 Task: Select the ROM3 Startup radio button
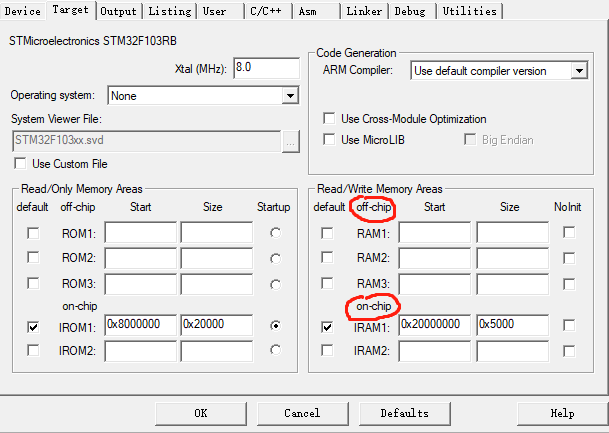[x=275, y=285]
